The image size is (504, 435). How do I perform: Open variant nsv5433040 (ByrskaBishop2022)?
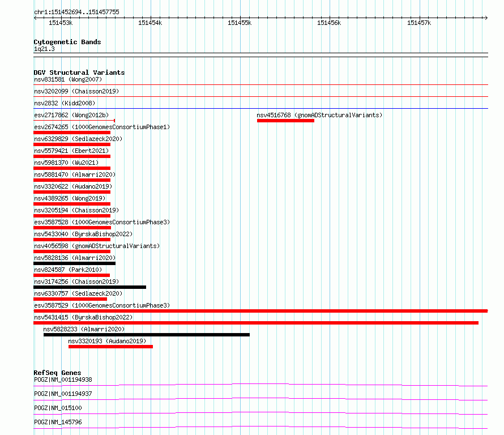point(83,234)
